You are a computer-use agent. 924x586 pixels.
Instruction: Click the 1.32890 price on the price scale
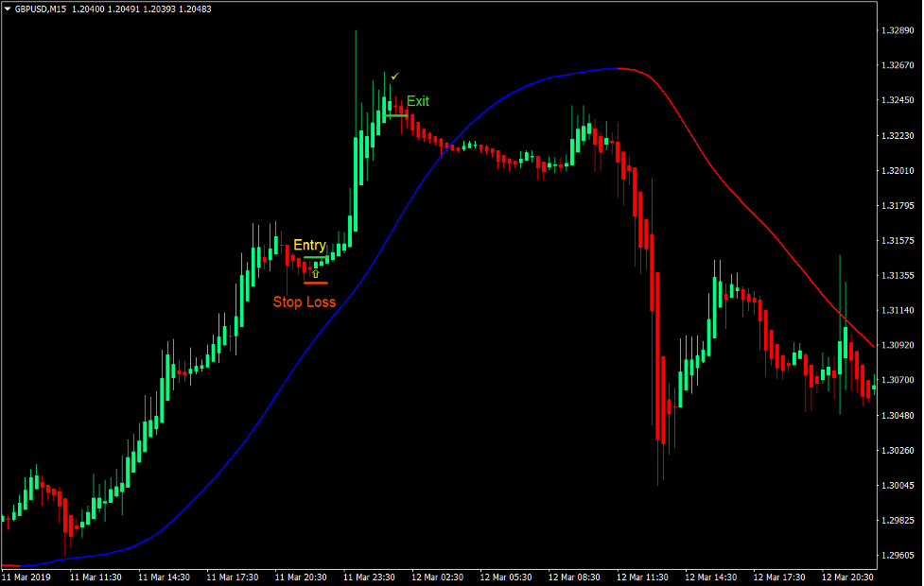895,30
